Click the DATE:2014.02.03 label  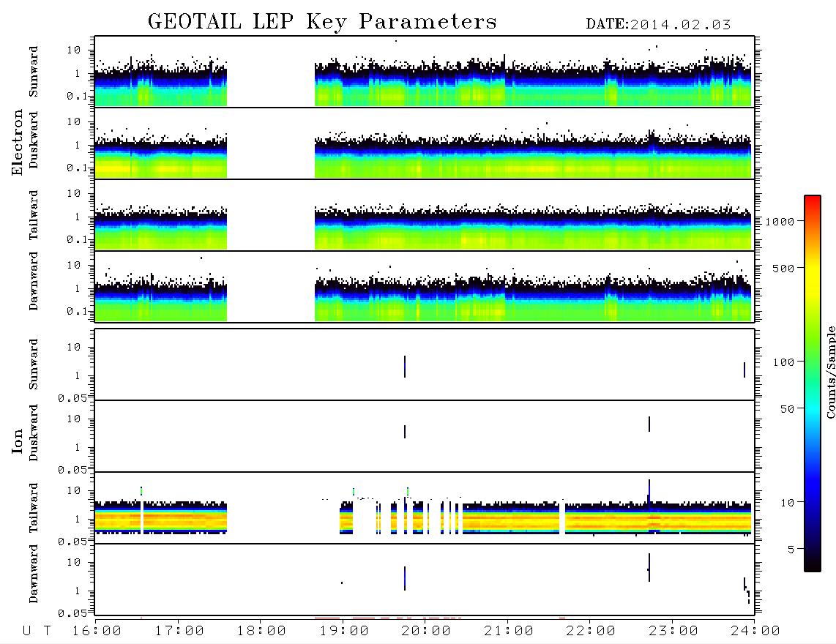[x=658, y=25]
